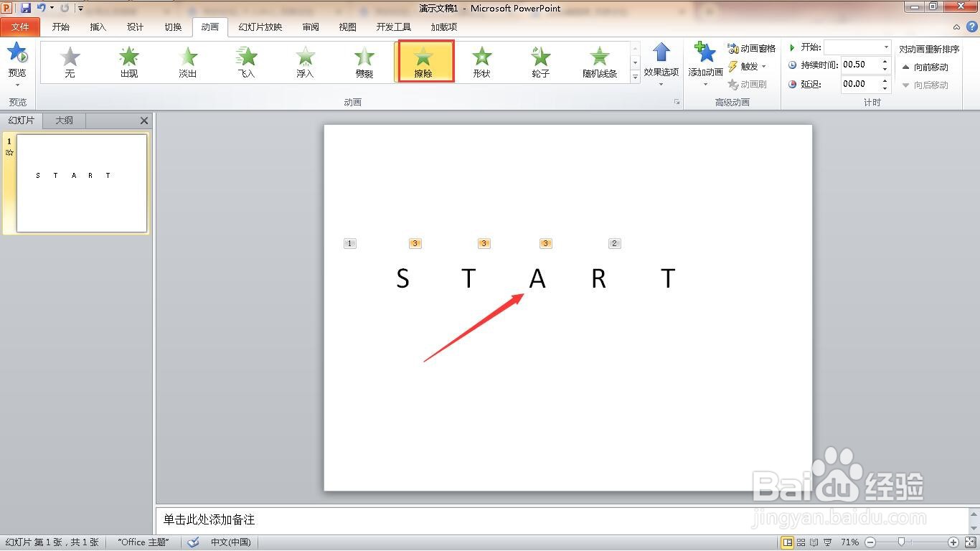This screenshot has width=980, height=551.
Task: Click the zoom out minus button
Action: click(870, 542)
